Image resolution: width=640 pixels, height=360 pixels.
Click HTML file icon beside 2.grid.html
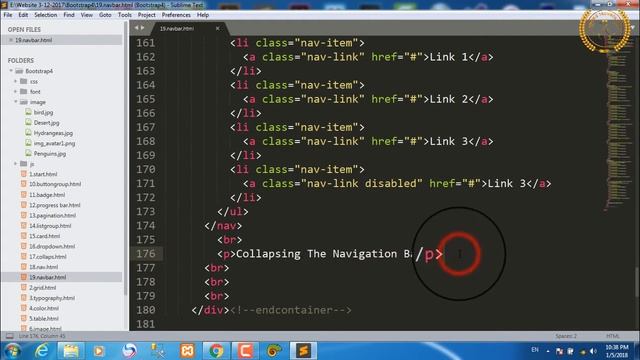point(24,287)
